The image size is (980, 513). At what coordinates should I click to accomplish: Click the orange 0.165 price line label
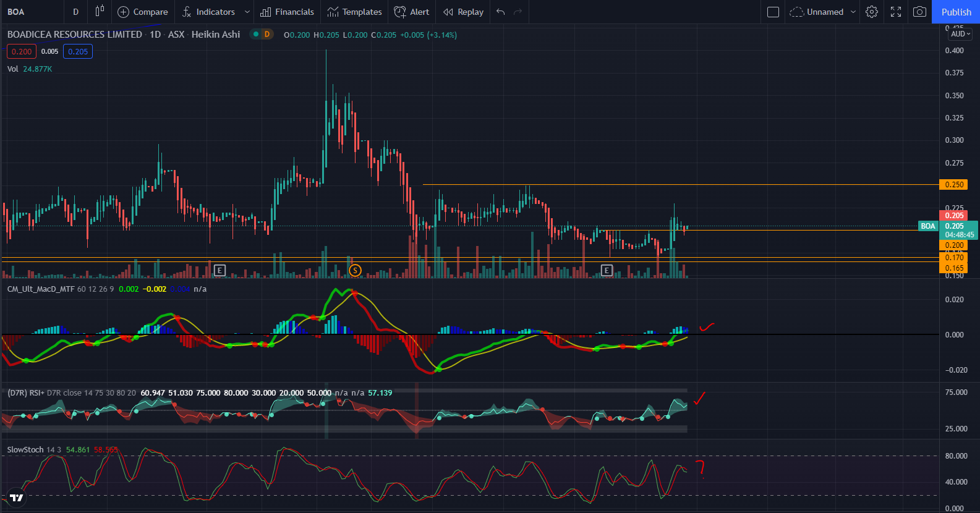(953, 268)
